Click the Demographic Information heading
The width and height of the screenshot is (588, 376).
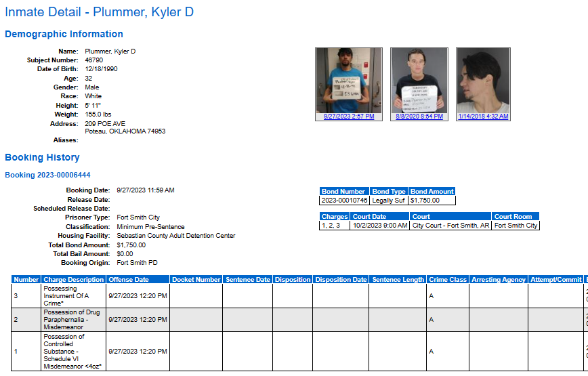64,34
